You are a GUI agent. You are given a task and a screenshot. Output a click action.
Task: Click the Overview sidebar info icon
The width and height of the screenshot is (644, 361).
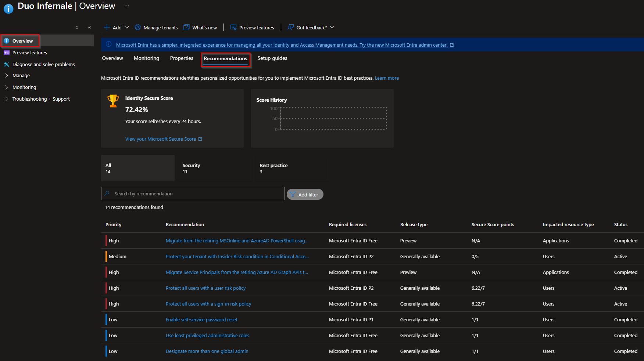[x=7, y=41]
